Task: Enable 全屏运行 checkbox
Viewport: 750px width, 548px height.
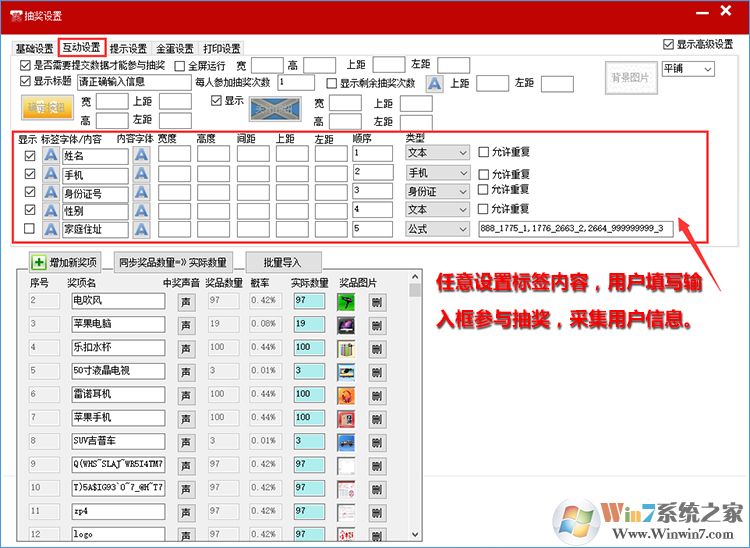Action: [180, 65]
